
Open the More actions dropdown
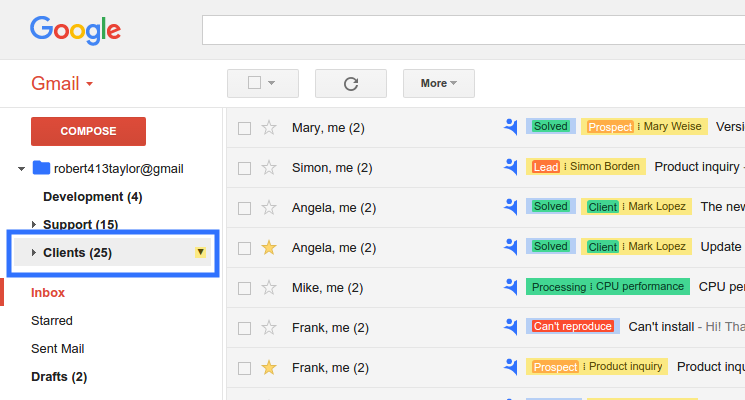(439, 83)
